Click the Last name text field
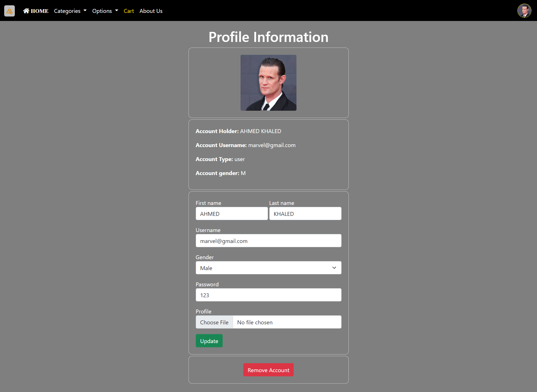Image resolution: width=537 pixels, height=392 pixels. tap(305, 214)
